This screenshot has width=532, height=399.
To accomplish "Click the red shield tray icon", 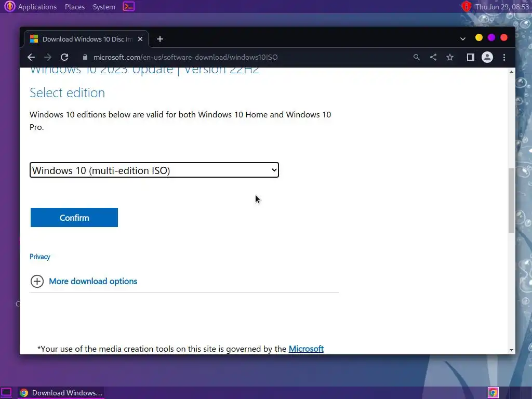I will pos(467,6).
